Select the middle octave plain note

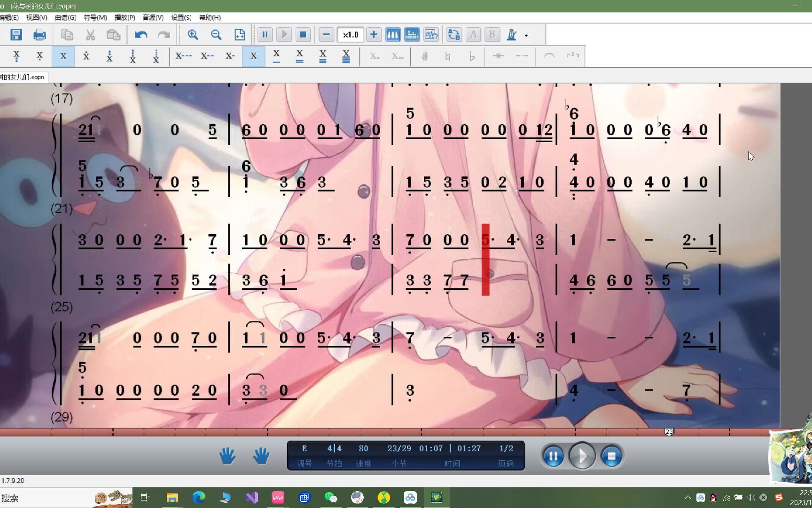[x=63, y=56]
